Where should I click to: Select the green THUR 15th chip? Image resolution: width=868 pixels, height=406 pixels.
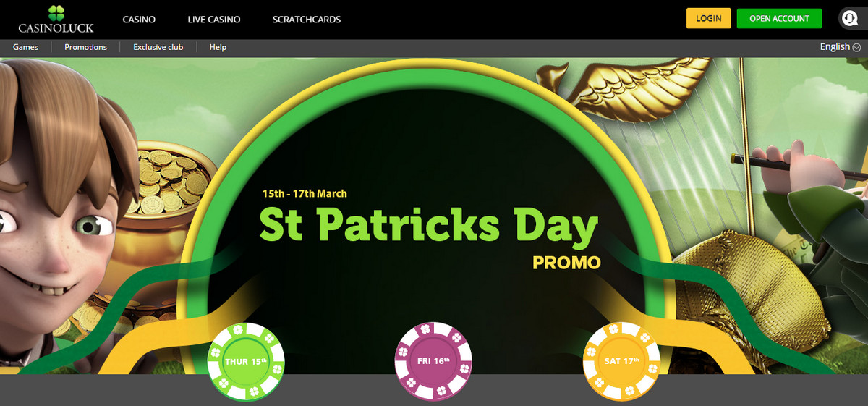pyautogui.click(x=246, y=361)
